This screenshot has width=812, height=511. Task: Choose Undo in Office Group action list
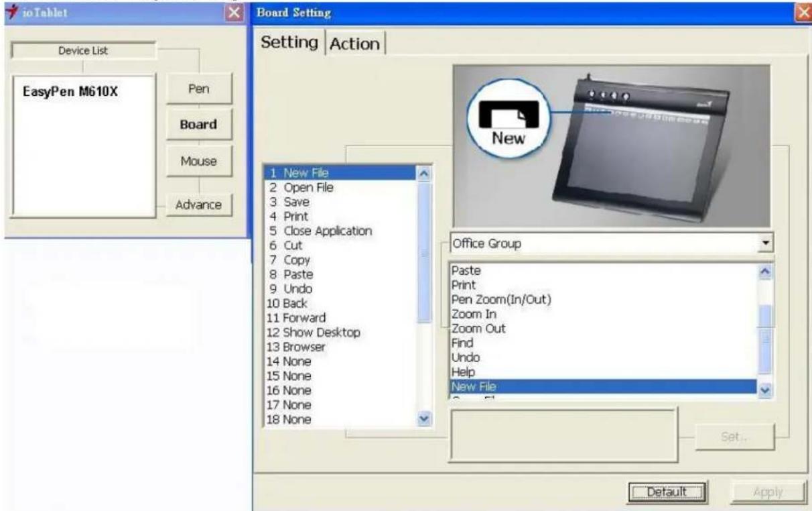[x=604, y=357]
